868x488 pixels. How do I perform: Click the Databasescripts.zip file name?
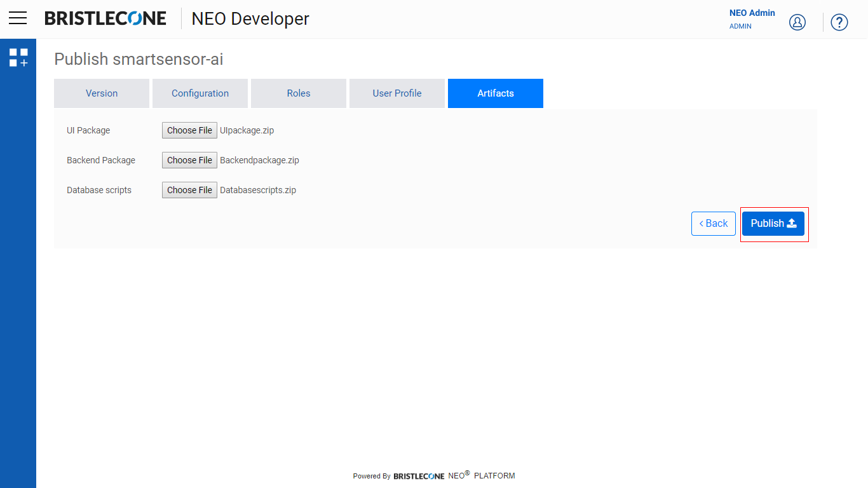(258, 190)
